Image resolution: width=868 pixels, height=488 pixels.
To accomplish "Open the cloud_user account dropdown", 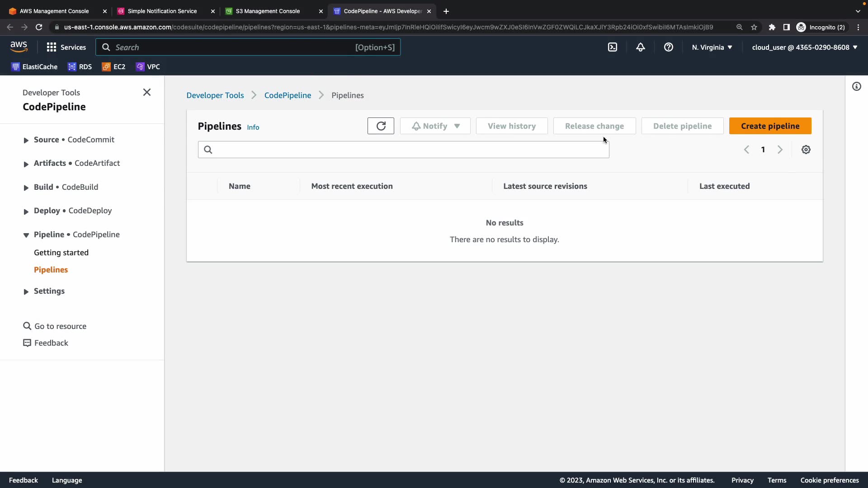I will (x=805, y=47).
